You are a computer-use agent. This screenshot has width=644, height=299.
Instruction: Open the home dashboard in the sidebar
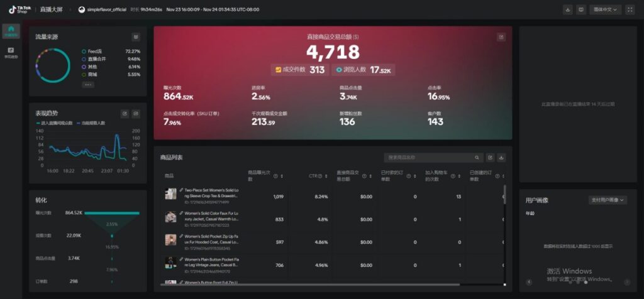point(11,31)
